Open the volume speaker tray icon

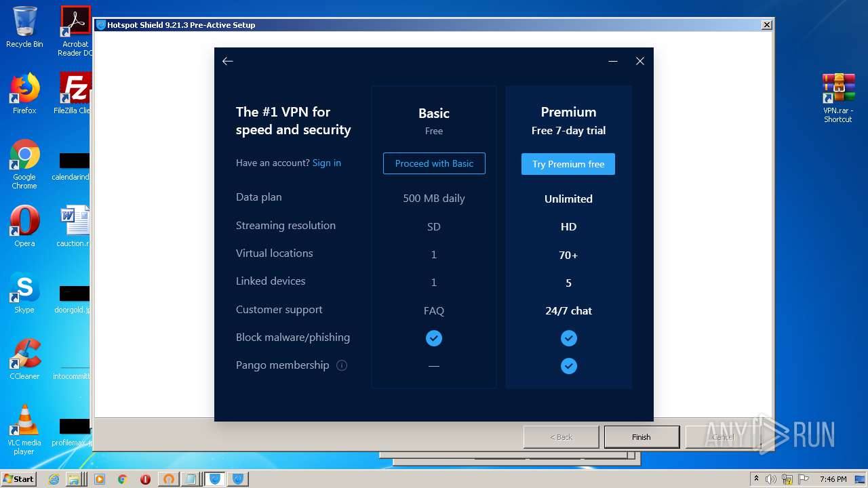pos(771,479)
